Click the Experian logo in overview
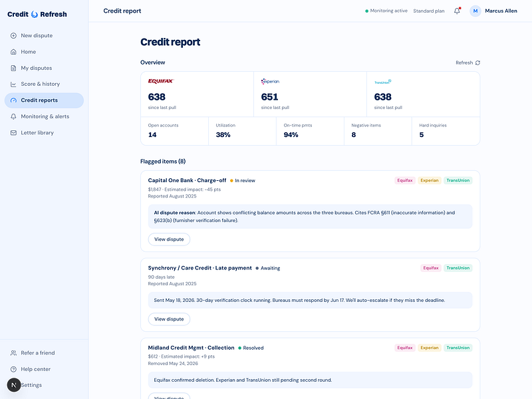The height and width of the screenshot is (399, 532). coord(270,81)
